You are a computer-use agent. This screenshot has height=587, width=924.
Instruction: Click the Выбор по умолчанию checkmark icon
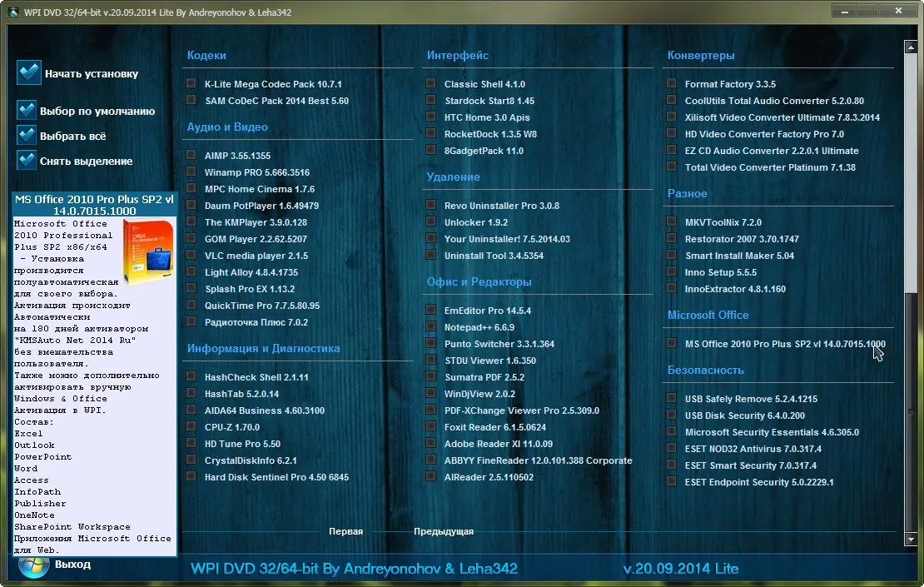coord(27,110)
